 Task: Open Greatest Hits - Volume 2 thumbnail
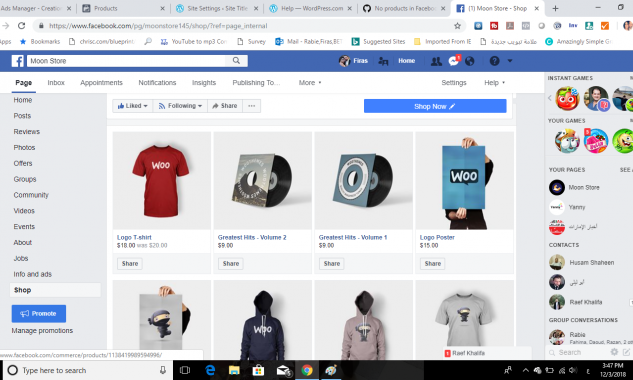point(262,181)
